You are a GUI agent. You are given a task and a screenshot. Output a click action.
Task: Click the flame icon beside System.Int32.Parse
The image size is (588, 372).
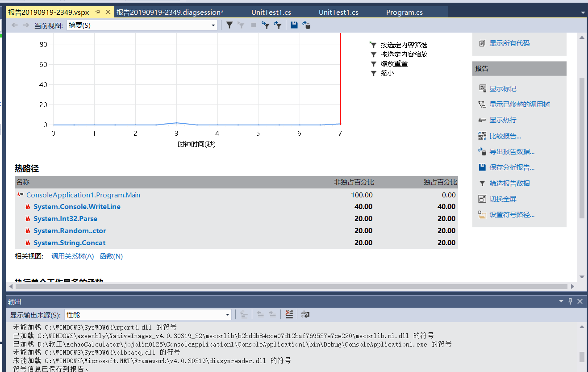tap(28, 219)
